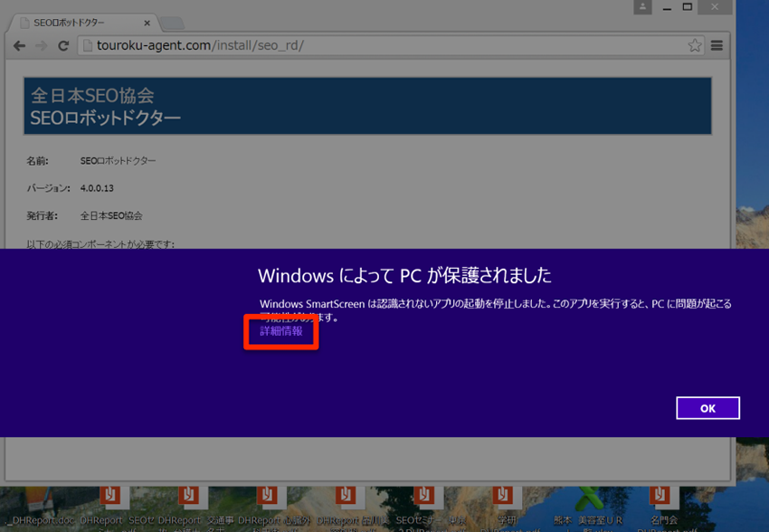Close the SEOロボットドクター tab
Screen dimensions: 769x532
click(147, 23)
